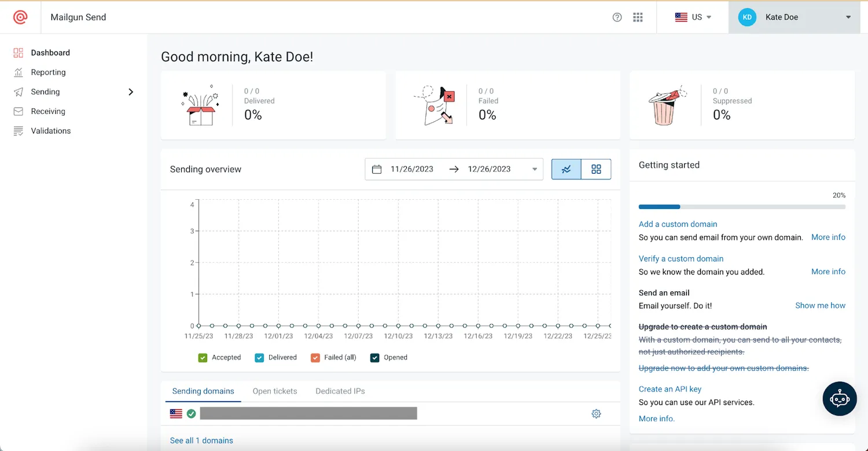
Task: Click the Receiving envelope icon
Action: [19, 111]
